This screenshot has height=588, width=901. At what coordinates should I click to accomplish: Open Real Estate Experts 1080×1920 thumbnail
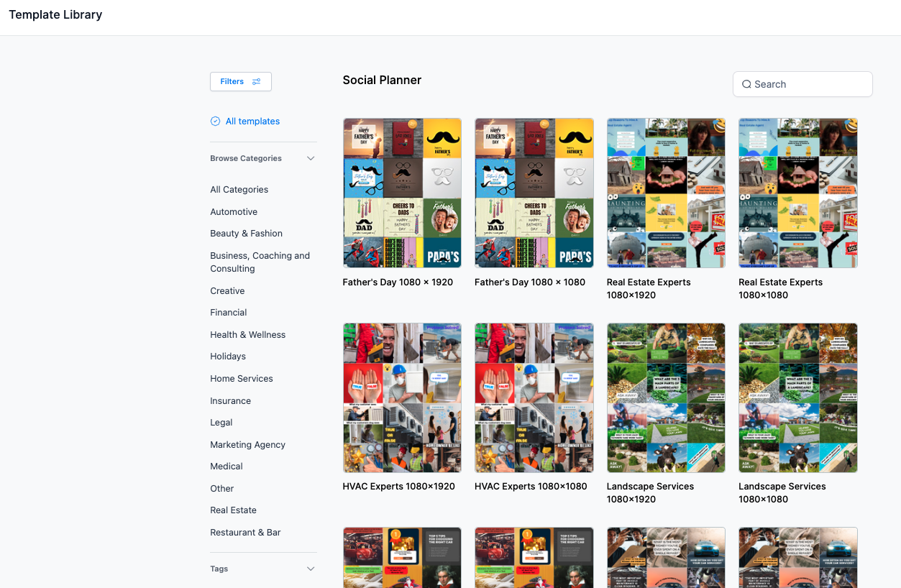(666, 193)
